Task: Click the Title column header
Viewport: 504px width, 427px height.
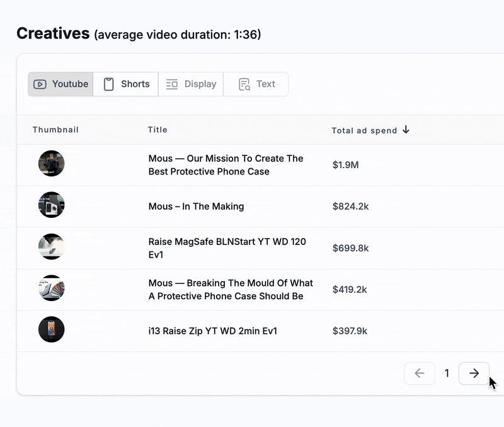Action: pos(157,130)
